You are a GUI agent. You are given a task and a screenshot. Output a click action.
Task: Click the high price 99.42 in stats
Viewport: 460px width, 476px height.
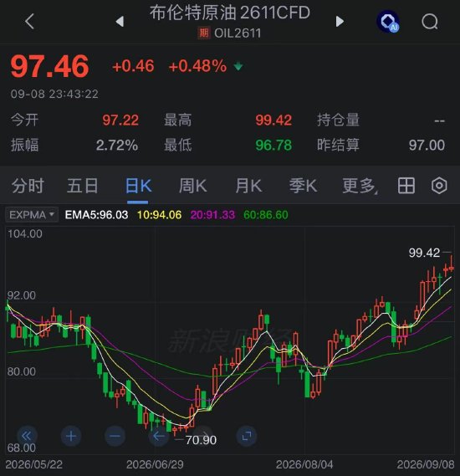(x=273, y=120)
